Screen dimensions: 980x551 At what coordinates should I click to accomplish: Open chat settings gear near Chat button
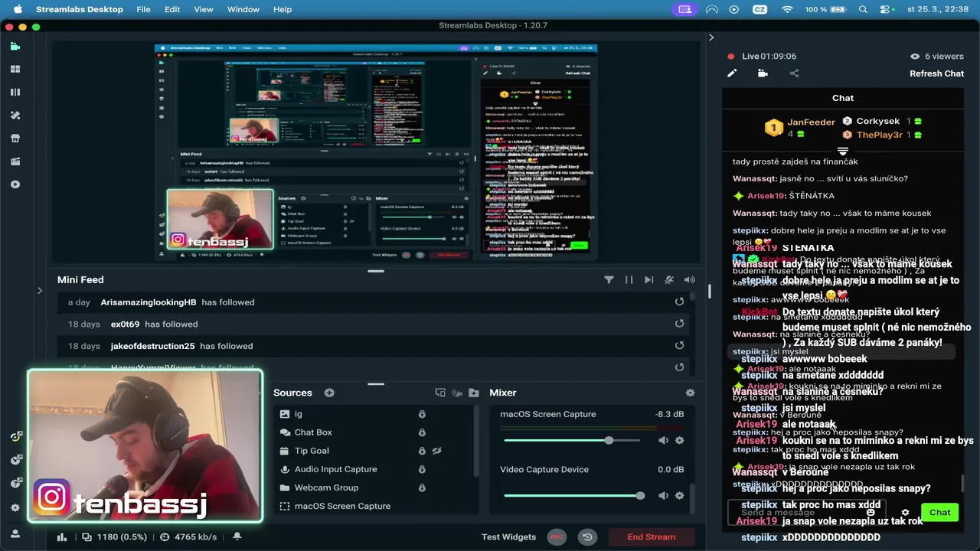tap(905, 513)
